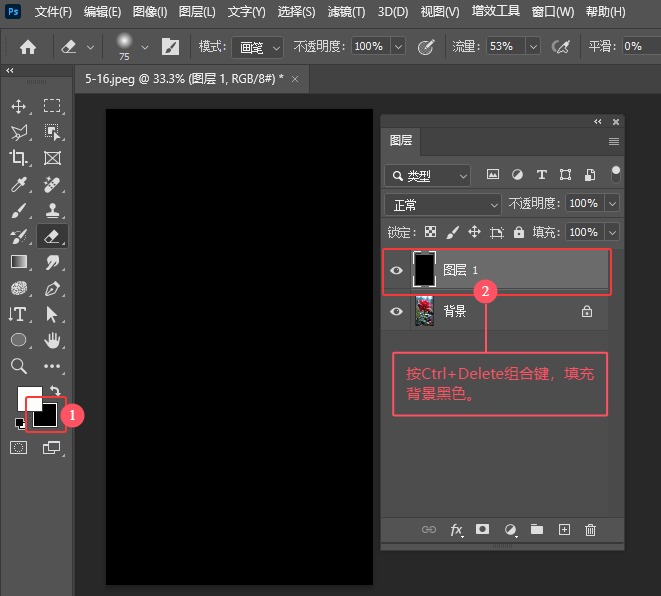The width and height of the screenshot is (661, 596).
Task: Select the Sponge tool
Action: pos(19,288)
